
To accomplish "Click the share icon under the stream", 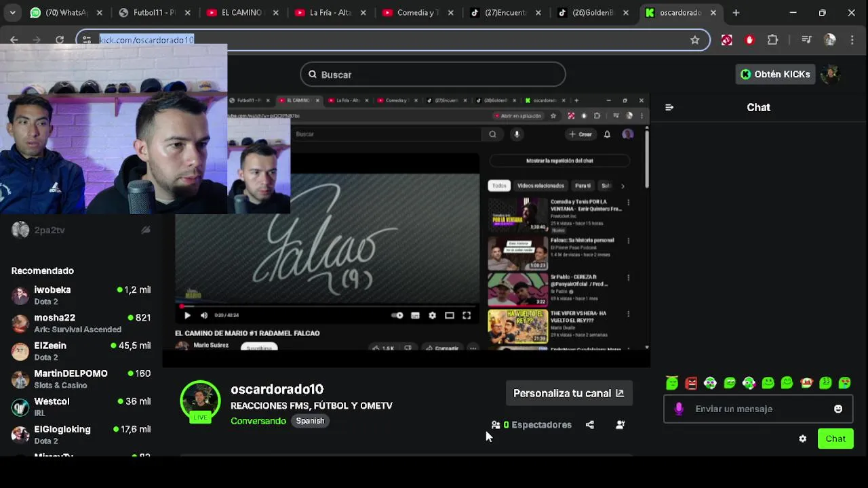I will pos(590,425).
